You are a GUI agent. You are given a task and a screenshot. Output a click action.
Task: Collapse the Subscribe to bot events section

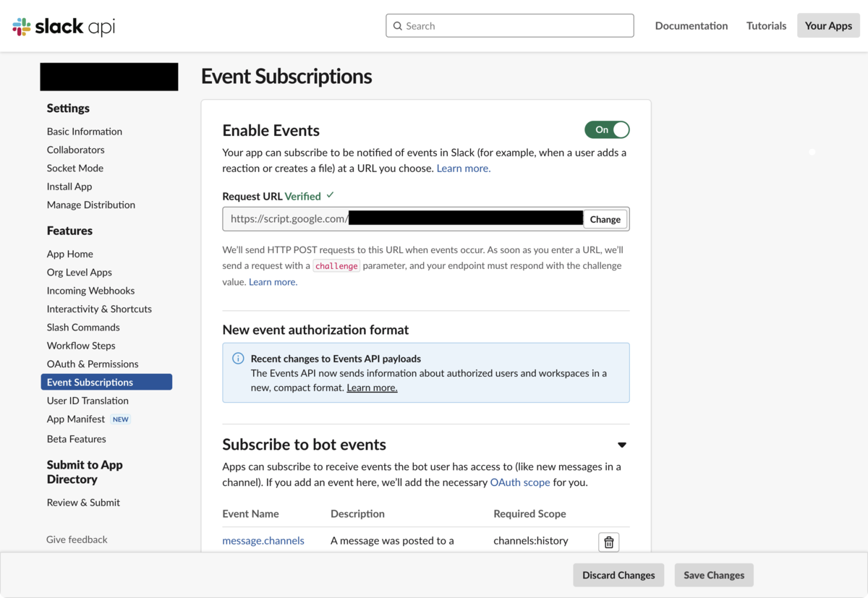(622, 445)
